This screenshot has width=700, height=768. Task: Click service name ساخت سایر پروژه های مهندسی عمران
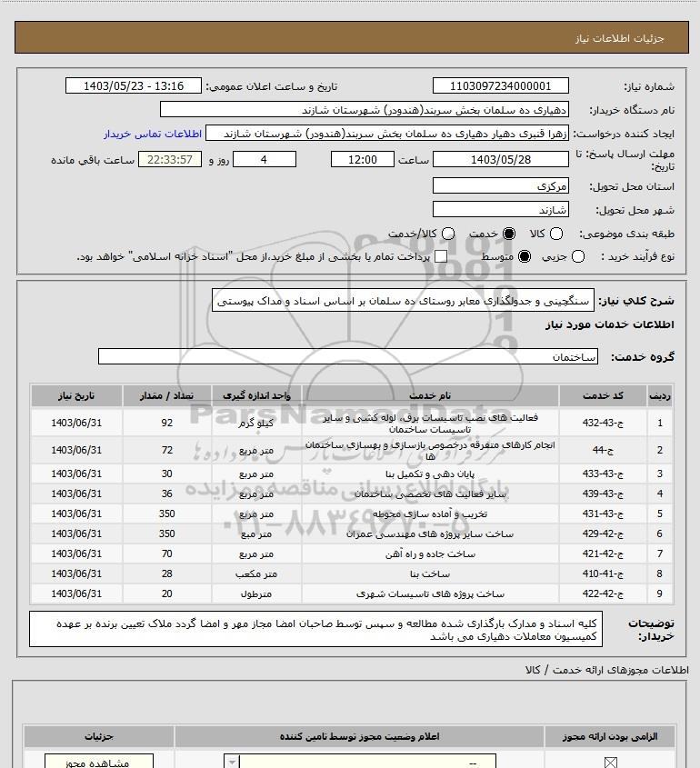coord(430,534)
